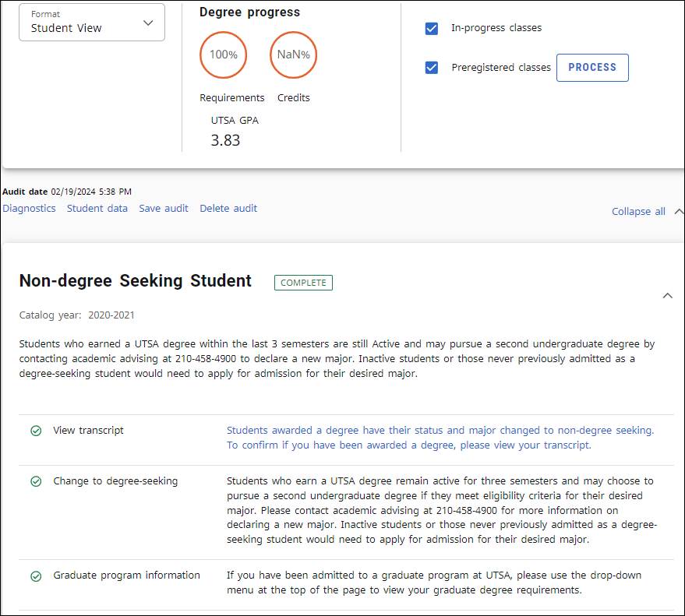The height and width of the screenshot is (616, 685).
Task: Click the COMPLETE status badge
Action: (303, 283)
